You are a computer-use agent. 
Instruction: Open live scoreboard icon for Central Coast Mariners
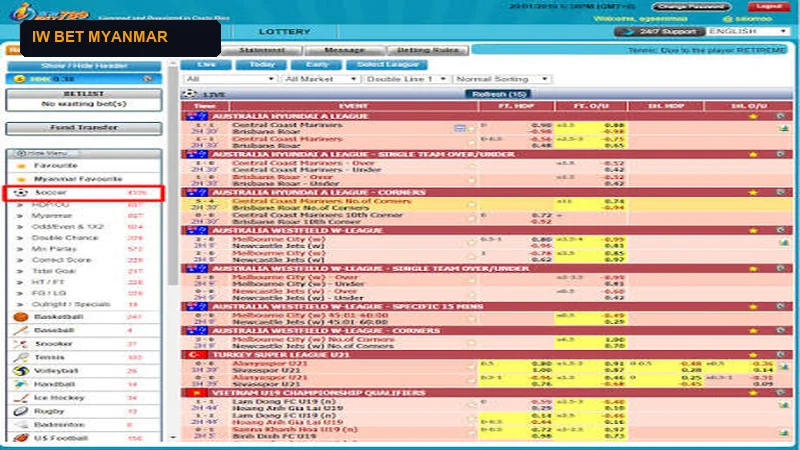point(460,128)
